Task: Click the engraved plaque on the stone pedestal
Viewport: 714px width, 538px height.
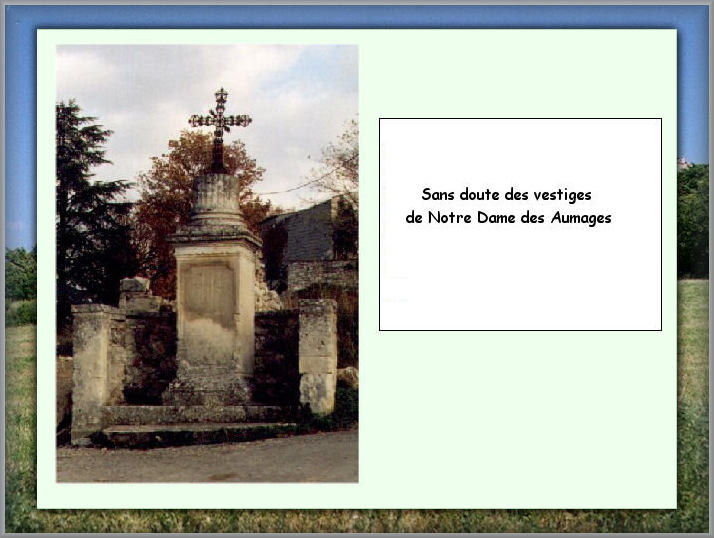Action: (x=210, y=295)
